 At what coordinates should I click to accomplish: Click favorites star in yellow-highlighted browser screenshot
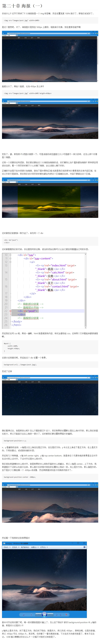tap(94, 180)
